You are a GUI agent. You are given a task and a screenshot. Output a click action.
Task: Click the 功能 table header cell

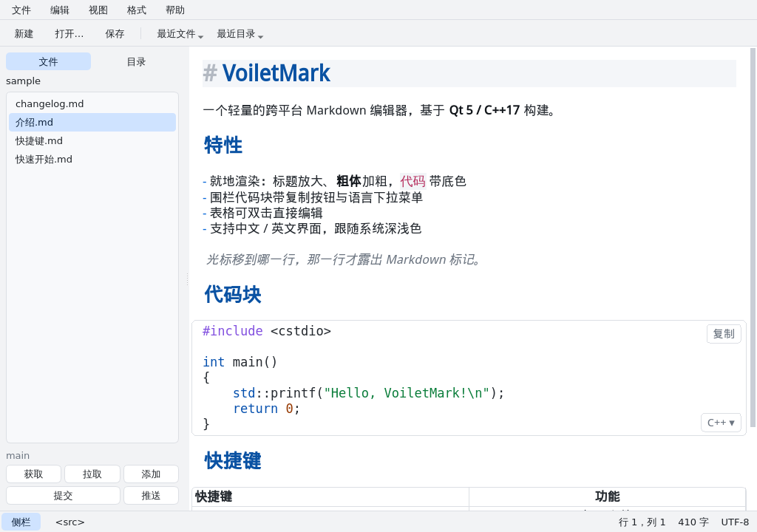pyautogui.click(x=608, y=497)
